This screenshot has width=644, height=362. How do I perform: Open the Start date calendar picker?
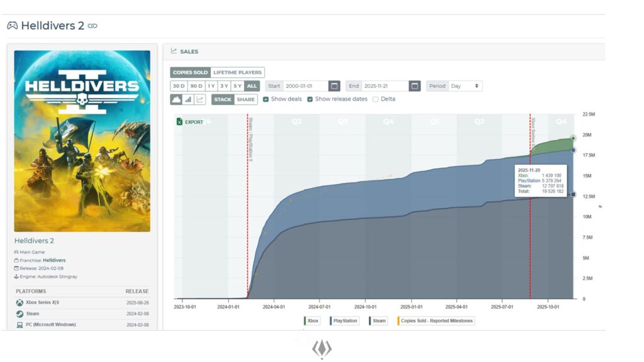click(335, 86)
